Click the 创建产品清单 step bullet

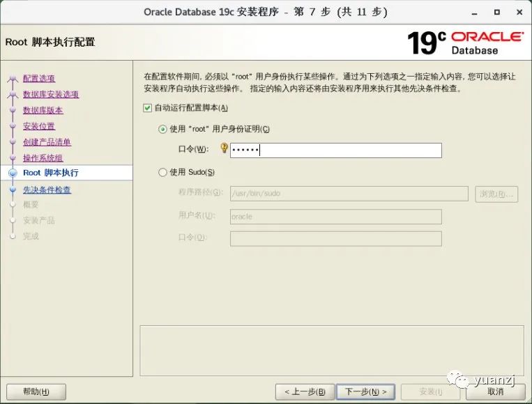coord(13,142)
